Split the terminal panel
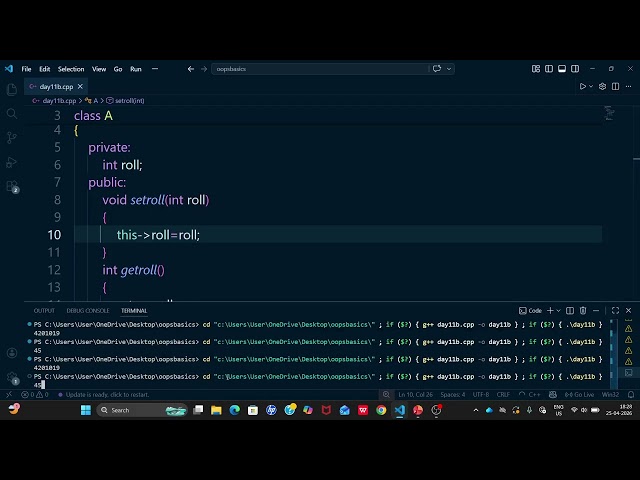The image size is (640, 480). [x=570, y=311]
